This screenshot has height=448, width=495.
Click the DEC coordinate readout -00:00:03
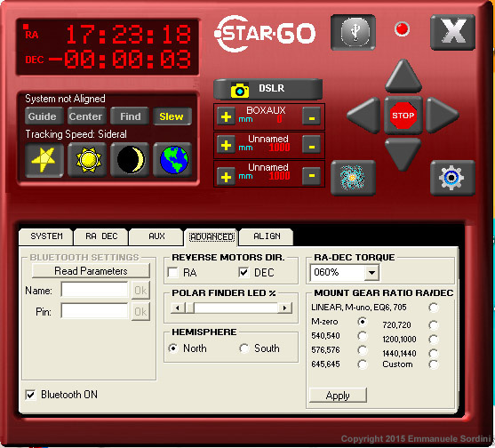[x=120, y=60]
